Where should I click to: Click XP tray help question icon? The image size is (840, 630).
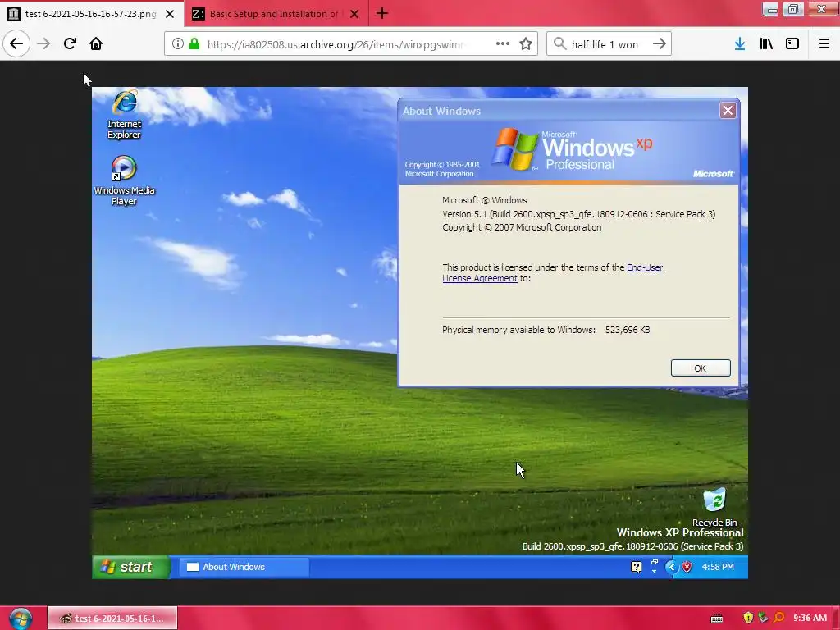pyautogui.click(x=636, y=567)
